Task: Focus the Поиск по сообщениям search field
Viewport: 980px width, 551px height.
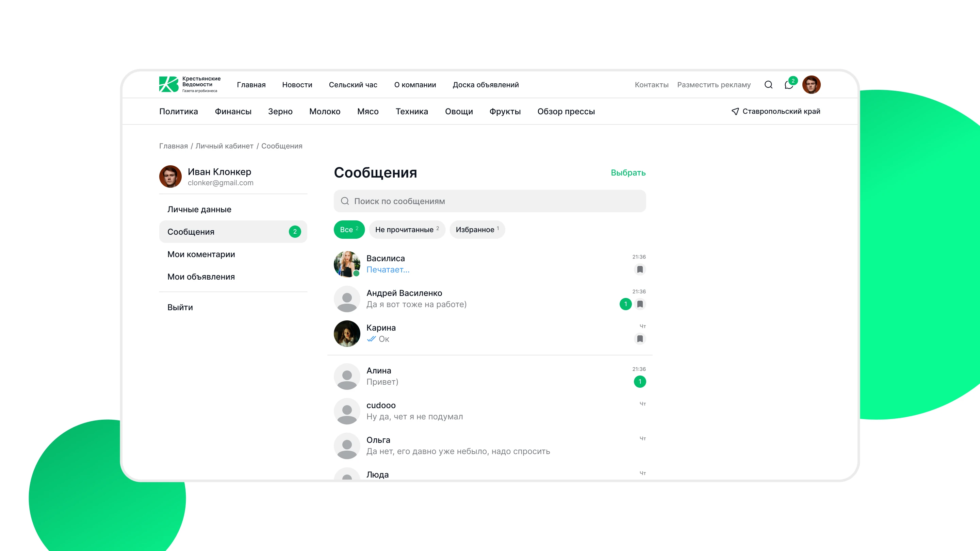Action: [490, 201]
